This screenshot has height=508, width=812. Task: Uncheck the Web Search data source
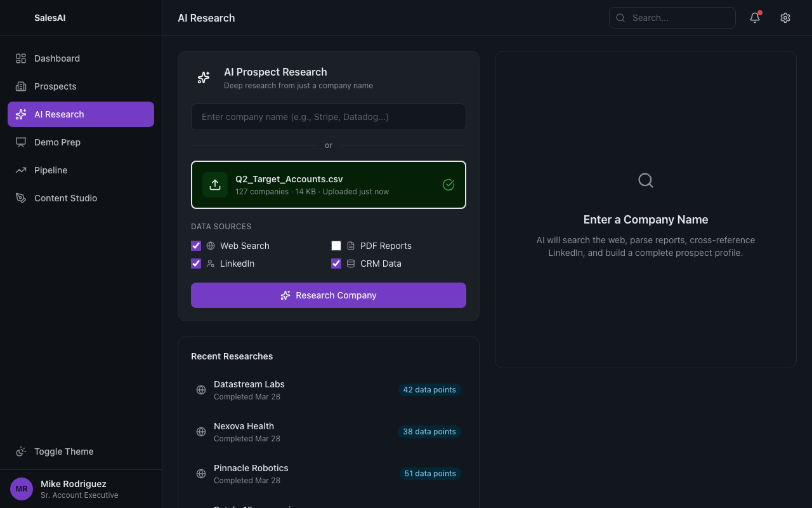[196, 246]
